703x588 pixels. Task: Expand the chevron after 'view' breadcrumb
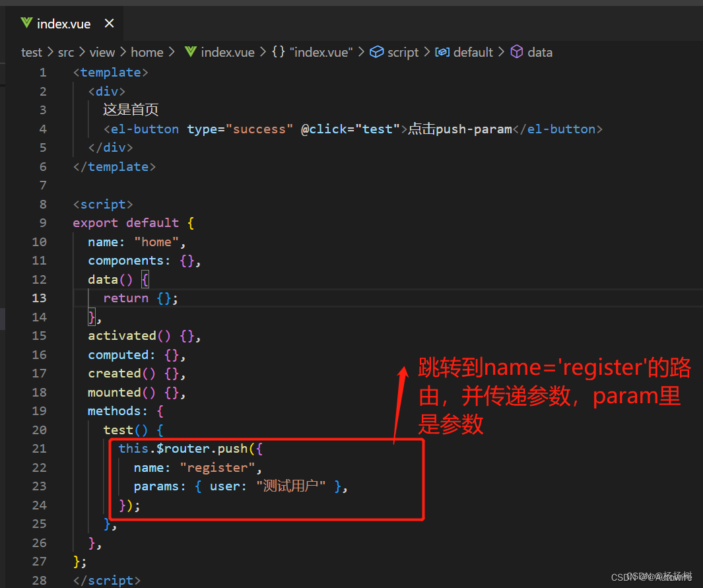123,52
